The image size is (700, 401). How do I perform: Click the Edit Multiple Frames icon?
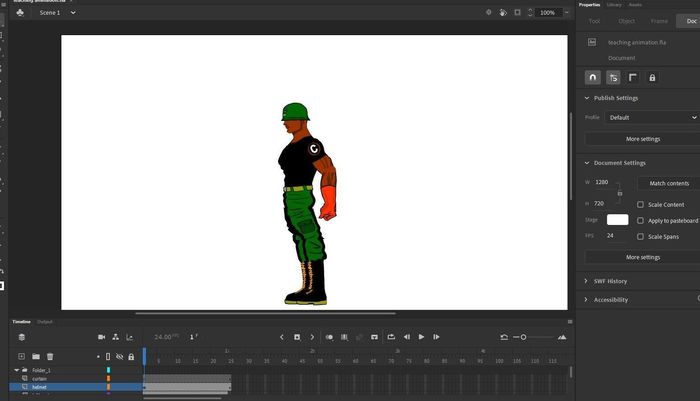345,337
